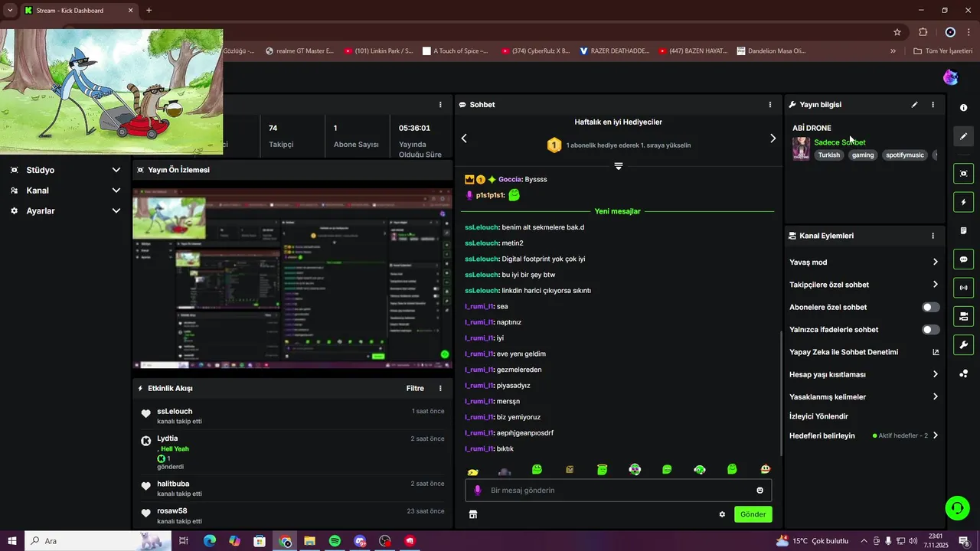Viewport: 980px width, 551px height.
Task: Open Takipçilere özel sohbet options chevron
Action: click(x=935, y=285)
